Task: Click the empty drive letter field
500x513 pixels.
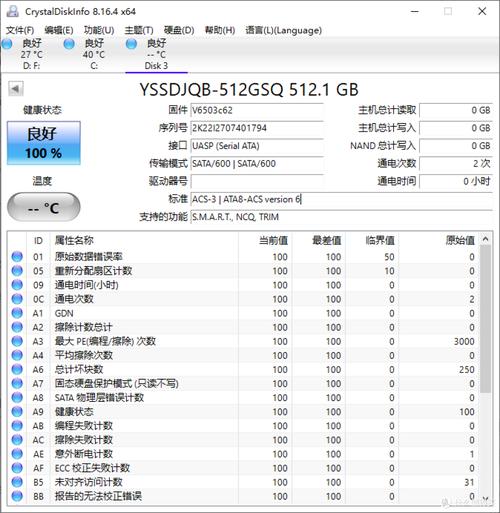Action: tap(257, 181)
